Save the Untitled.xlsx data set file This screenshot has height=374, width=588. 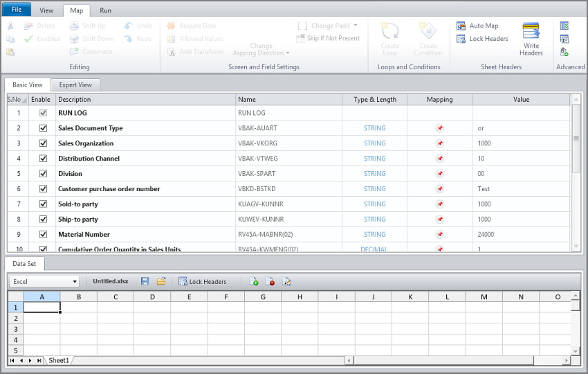click(x=145, y=282)
